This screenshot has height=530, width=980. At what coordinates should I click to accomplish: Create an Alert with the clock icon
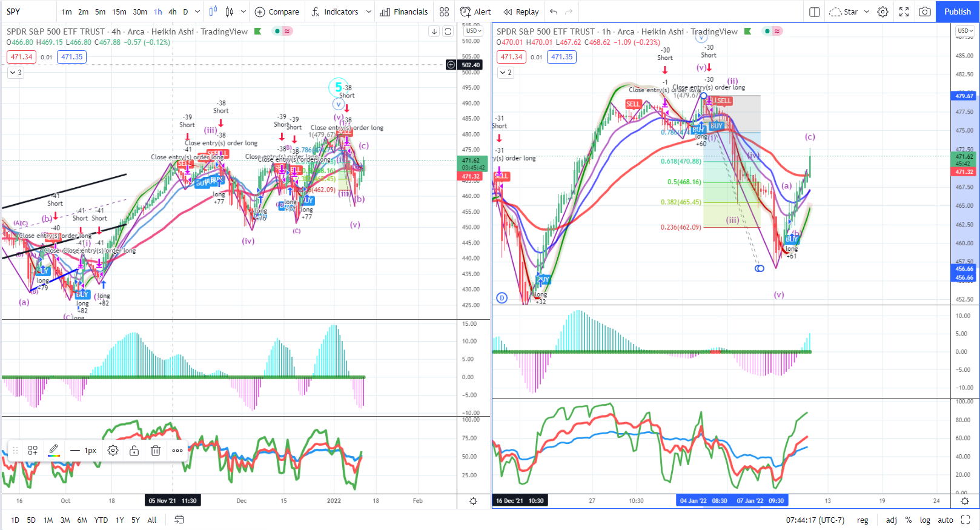pyautogui.click(x=476, y=12)
